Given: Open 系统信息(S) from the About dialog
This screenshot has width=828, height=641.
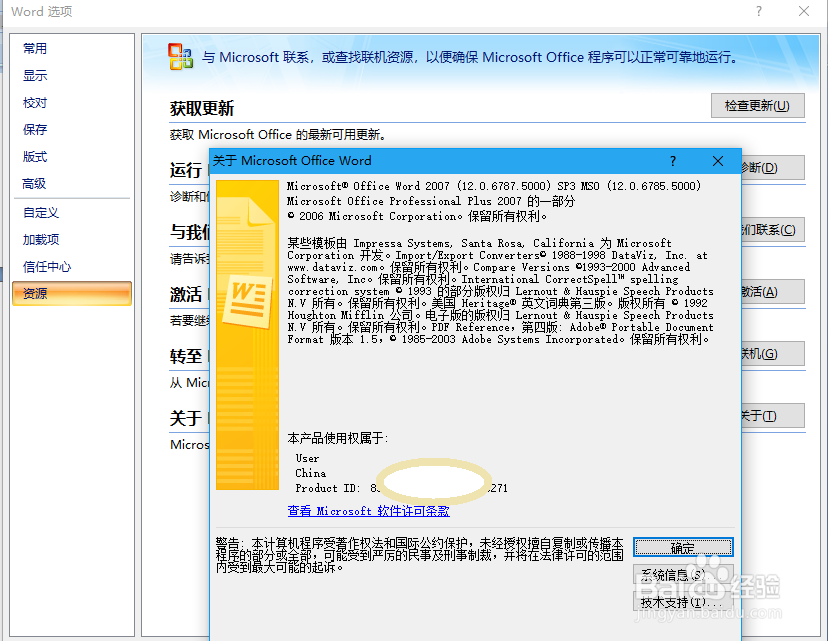Looking at the screenshot, I should pyautogui.click(x=683, y=574).
